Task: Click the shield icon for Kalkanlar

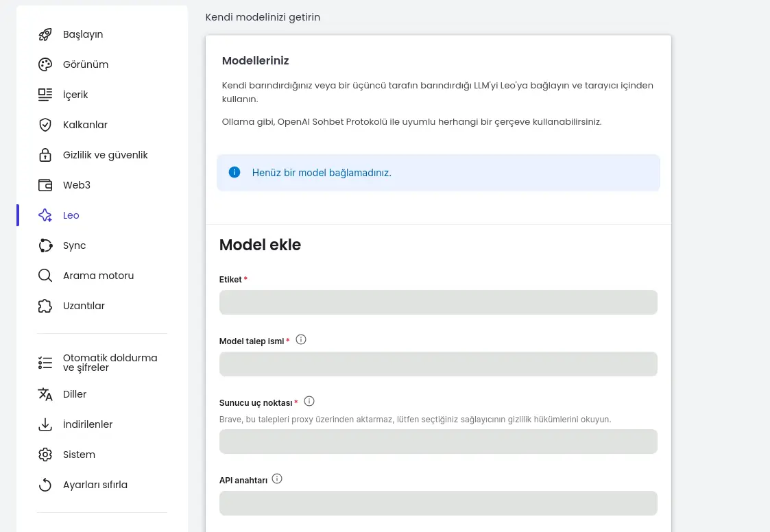Action: point(45,125)
